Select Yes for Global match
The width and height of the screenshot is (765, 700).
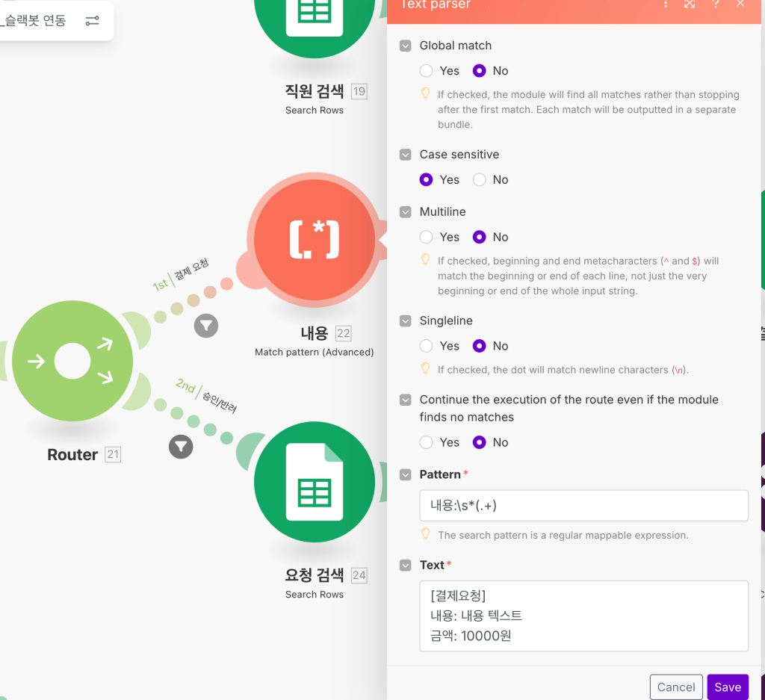pyautogui.click(x=427, y=71)
